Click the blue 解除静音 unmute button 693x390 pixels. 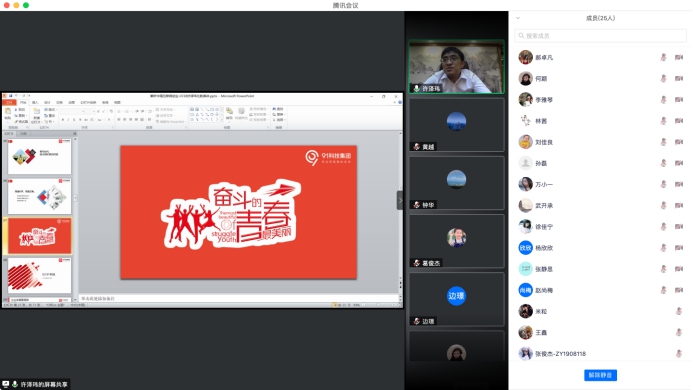(600, 375)
